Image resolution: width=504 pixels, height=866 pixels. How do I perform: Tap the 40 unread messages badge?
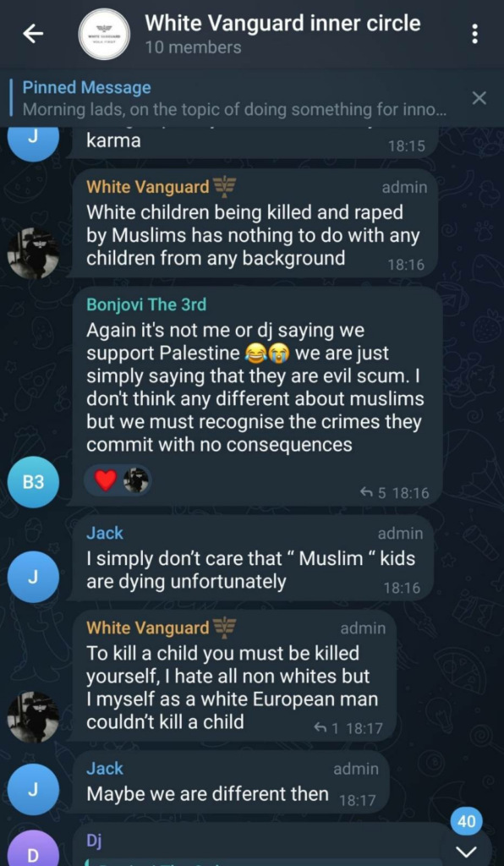click(467, 821)
